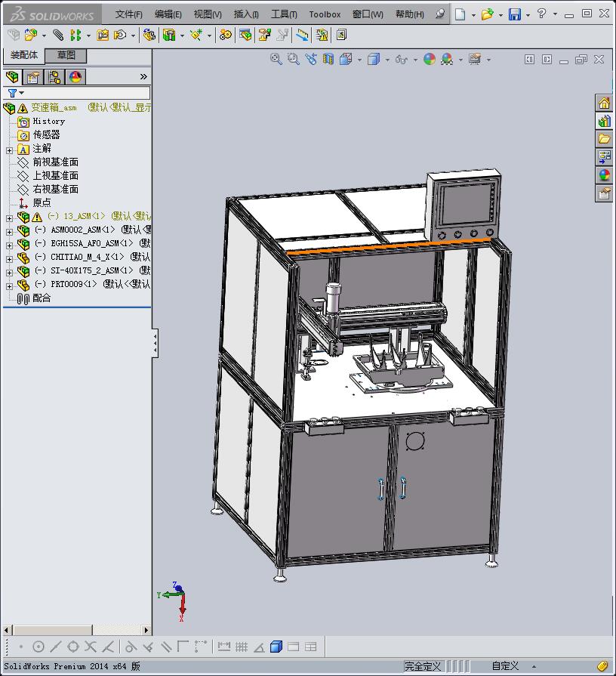Image resolution: width=616 pixels, height=676 pixels.
Task: Click the tree panel horizontal scrollbar
Action: [x=77, y=630]
